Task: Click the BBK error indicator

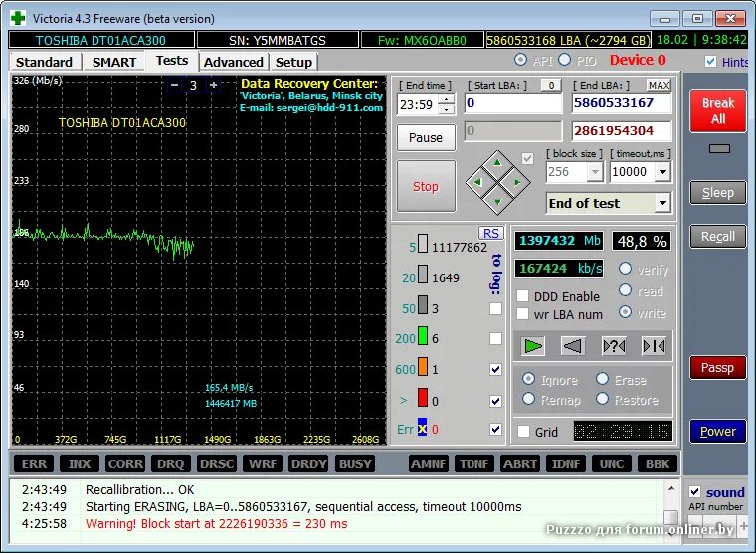Action: pos(658,463)
